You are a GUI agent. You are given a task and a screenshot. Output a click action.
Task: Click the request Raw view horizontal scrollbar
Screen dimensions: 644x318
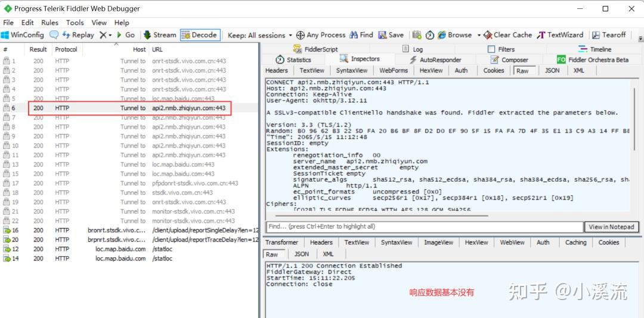pyautogui.click(x=381, y=215)
